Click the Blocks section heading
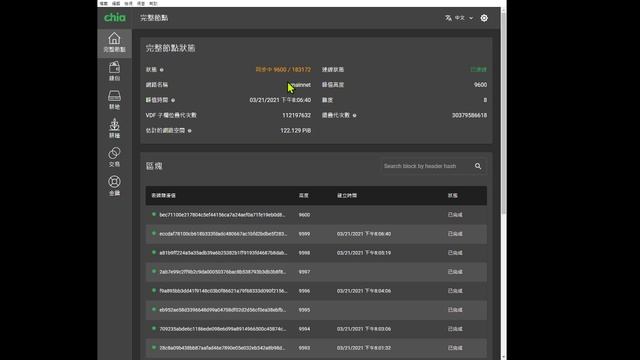This screenshot has width=640, height=360. (154, 166)
